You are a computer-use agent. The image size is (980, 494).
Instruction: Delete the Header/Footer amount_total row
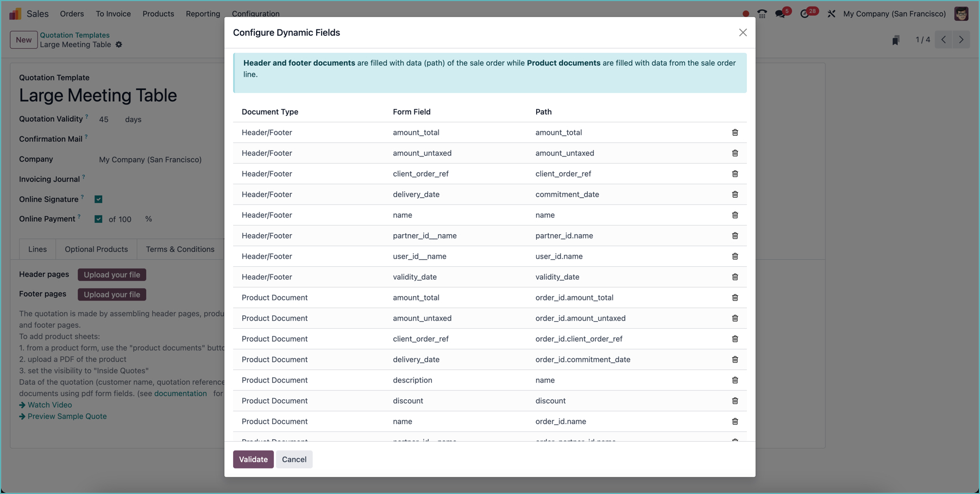pos(734,133)
